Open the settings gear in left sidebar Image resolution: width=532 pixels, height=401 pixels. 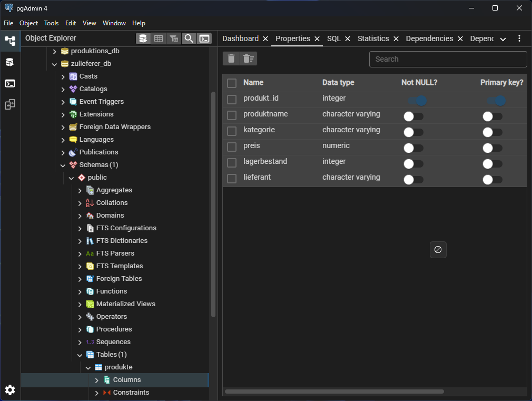pos(10,390)
